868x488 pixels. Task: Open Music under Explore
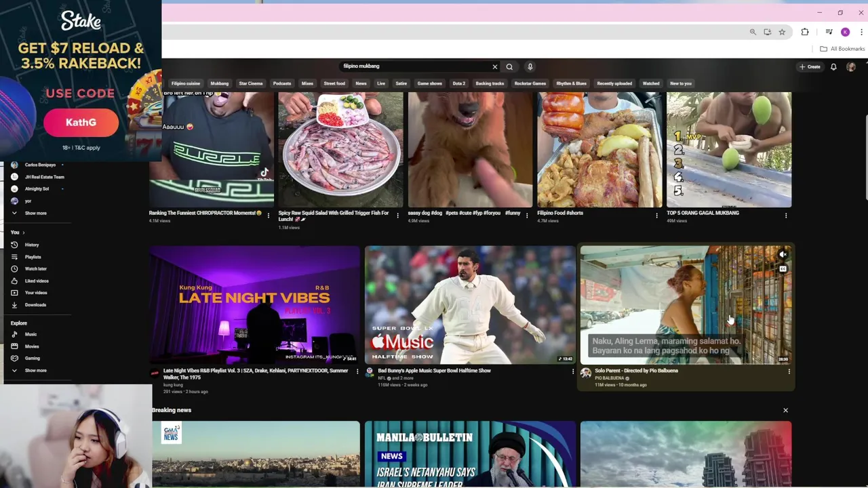pyautogui.click(x=31, y=334)
